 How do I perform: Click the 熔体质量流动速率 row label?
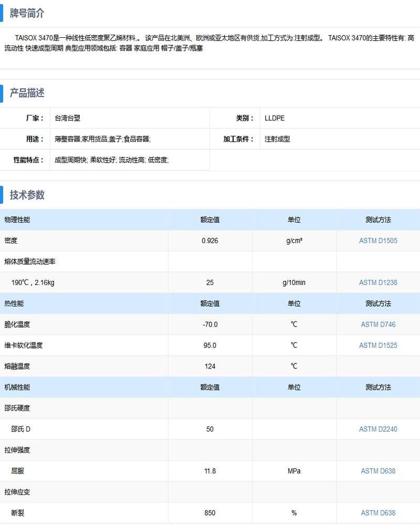pyautogui.click(x=30, y=261)
